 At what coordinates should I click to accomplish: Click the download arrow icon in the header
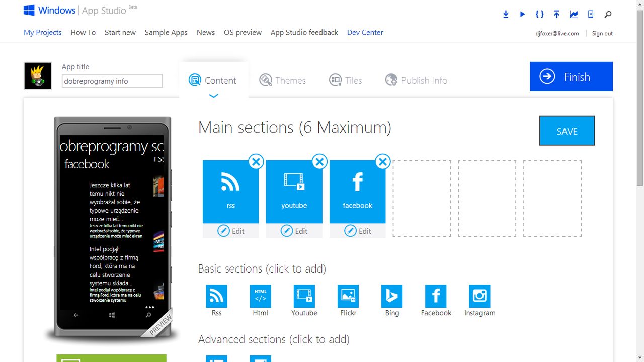coord(506,14)
